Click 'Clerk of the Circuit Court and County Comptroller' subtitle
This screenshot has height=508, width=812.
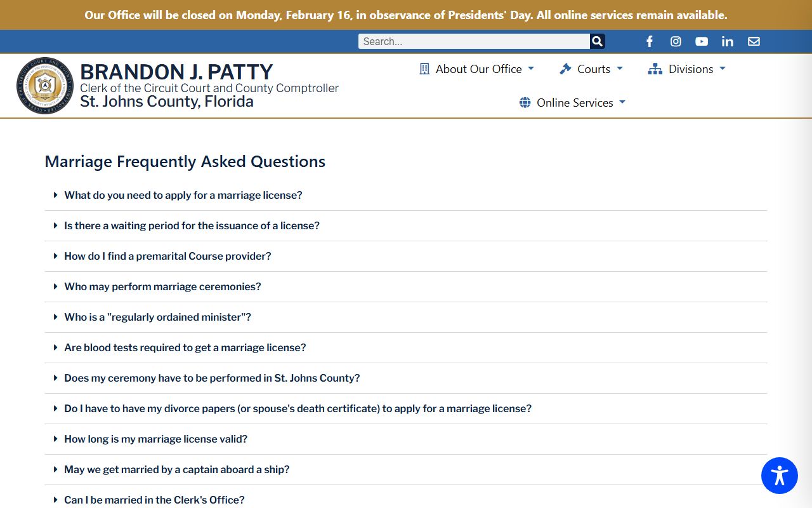209,88
